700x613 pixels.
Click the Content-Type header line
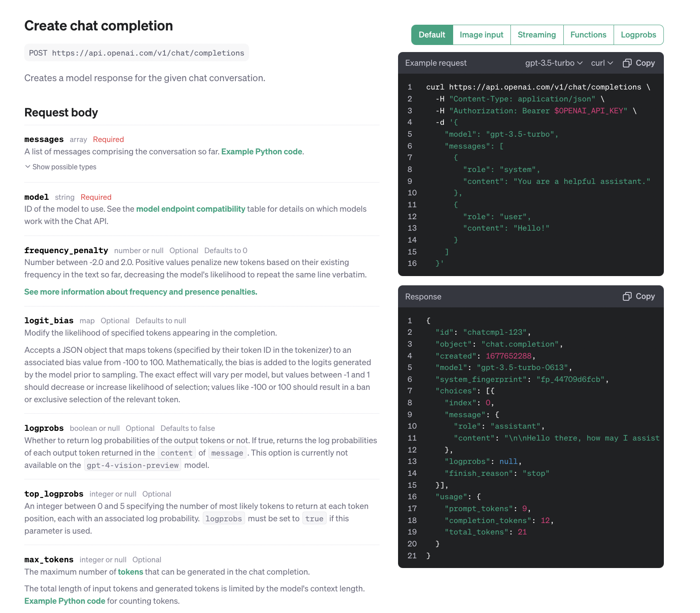tap(520, 99)
